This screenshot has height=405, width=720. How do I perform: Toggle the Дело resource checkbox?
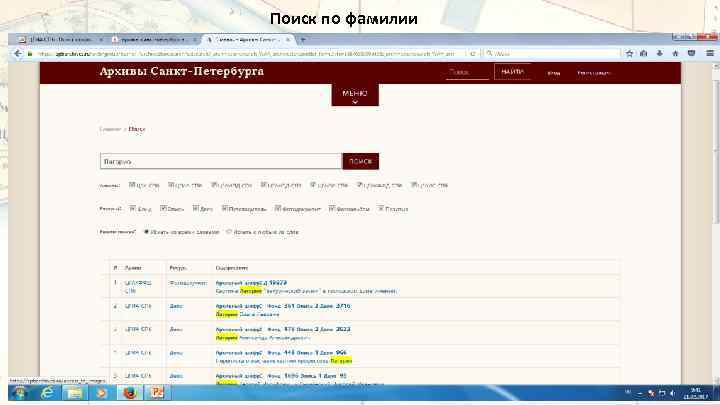coord(195,208)
